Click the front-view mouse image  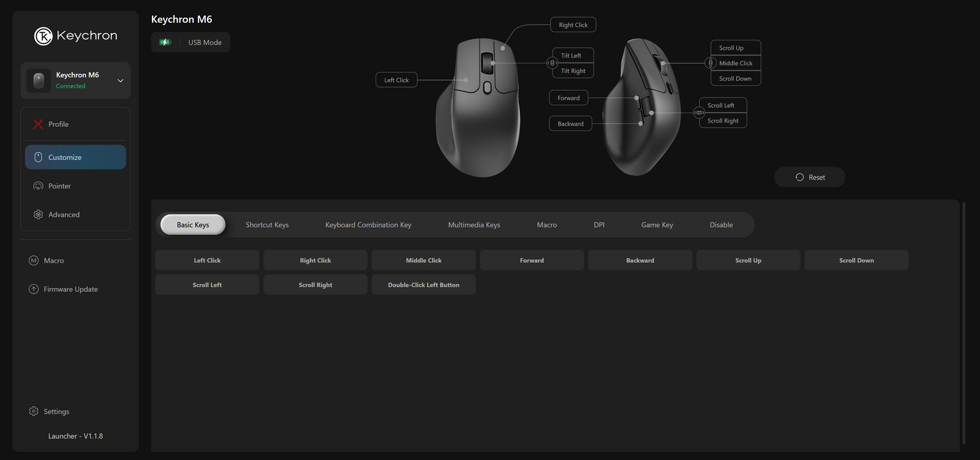coord(479,108)
